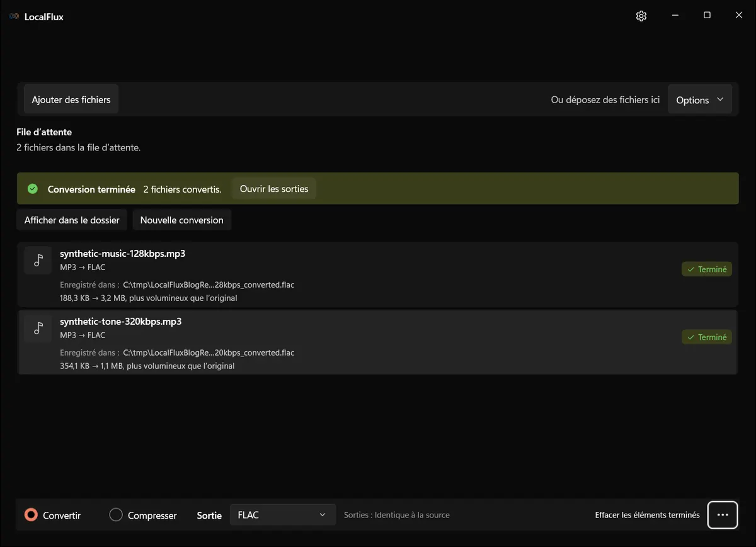756x547 pixels.
Task: Click the Ou déposez des fichiers ici text
Action: coord(605,99)
